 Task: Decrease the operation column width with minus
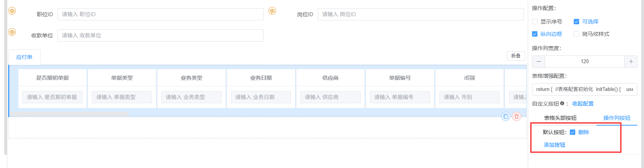pyautogui.click(x=539, y=62)
